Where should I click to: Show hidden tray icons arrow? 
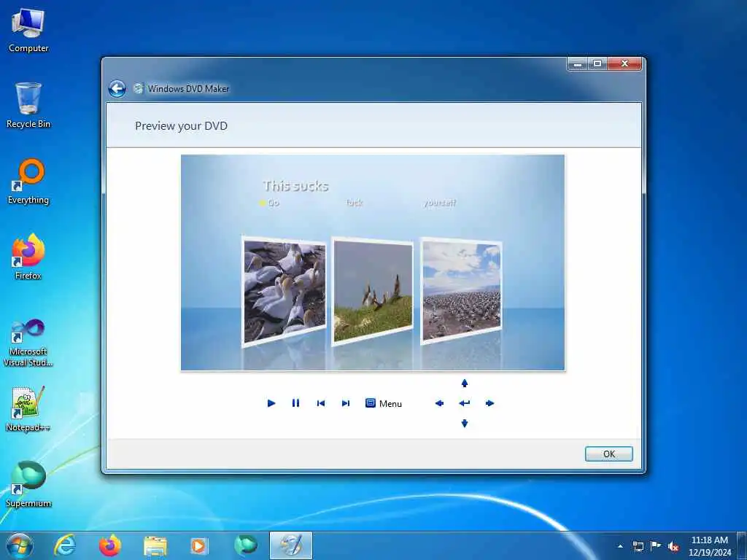(620, 546)
